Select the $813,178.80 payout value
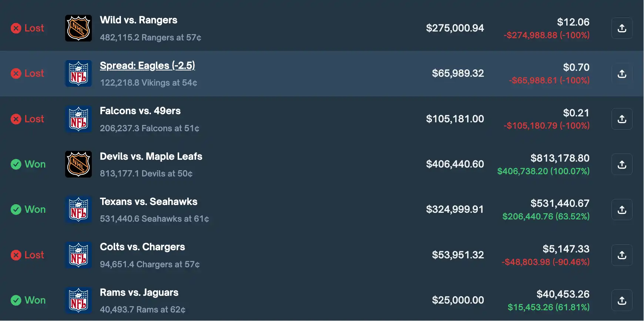 560,158
